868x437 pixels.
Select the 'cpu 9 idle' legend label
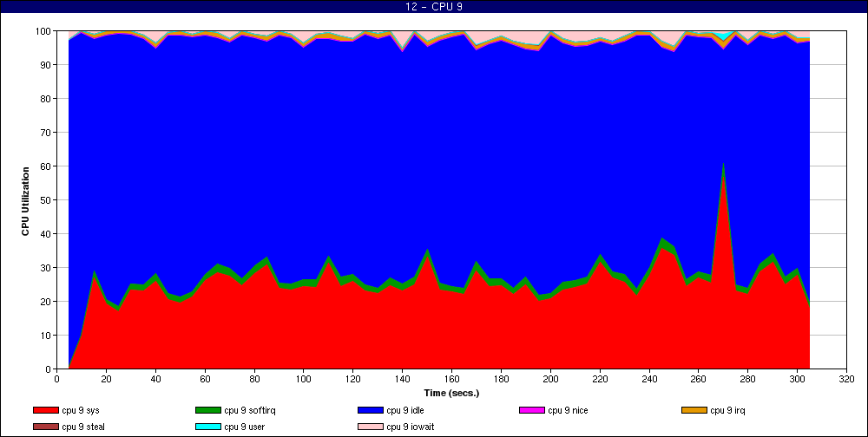pyautogui.click(x=405, y=411)
